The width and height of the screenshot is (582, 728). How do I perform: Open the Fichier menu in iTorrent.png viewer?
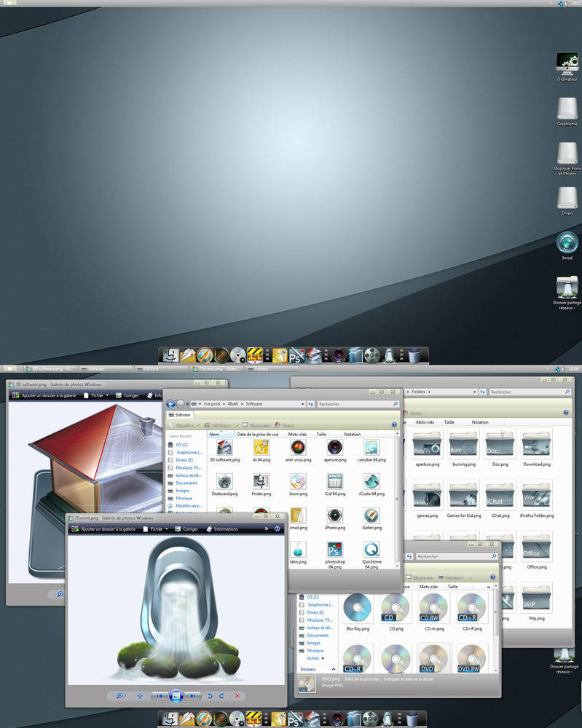(x=156, y=529)
